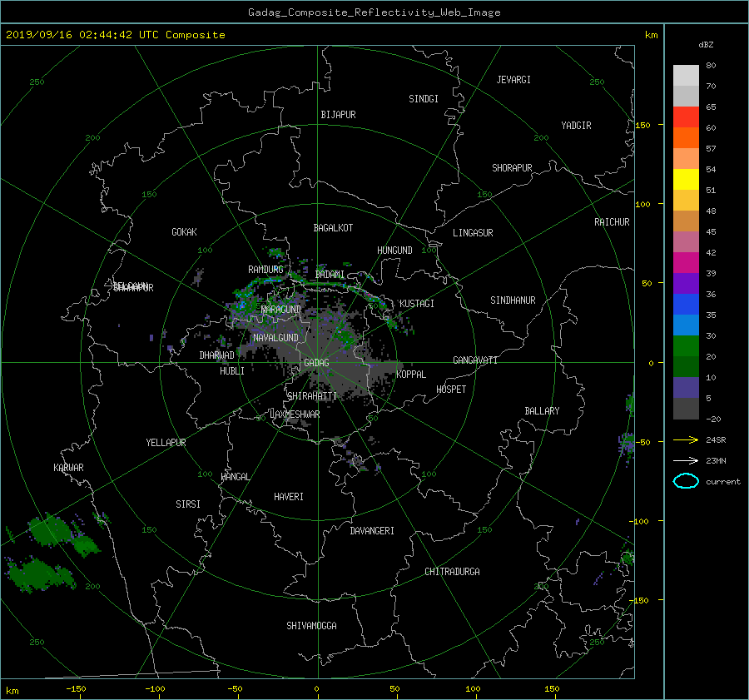Pick the dark orange swatch between 60 and 57
Viewport: 749px width, 700px height.
686,137
